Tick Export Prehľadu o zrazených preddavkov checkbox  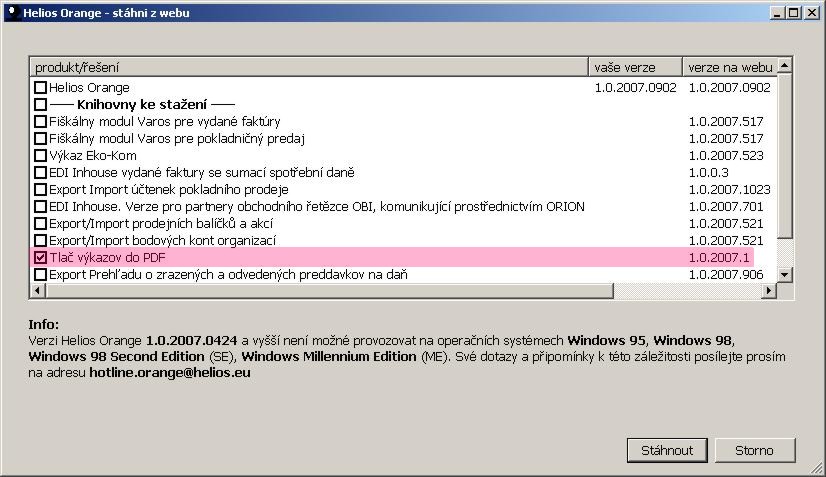40,275
